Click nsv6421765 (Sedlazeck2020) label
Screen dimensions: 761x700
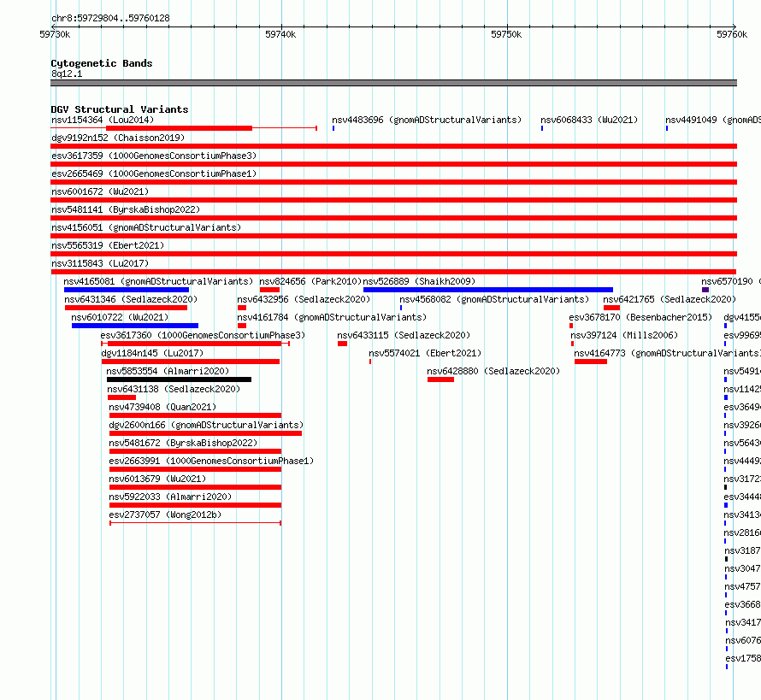coord(670,299)
